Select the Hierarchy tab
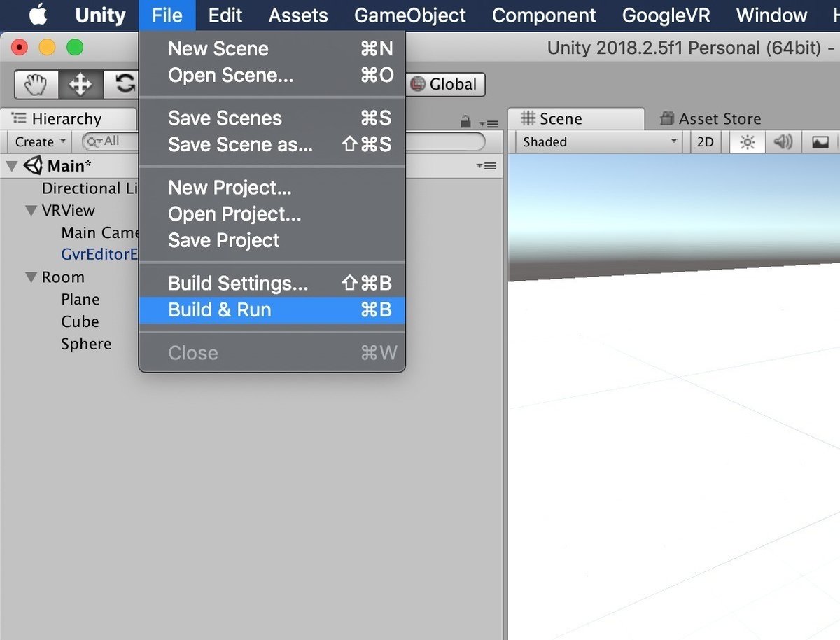840x640 pixels. [x=68, y=119]
